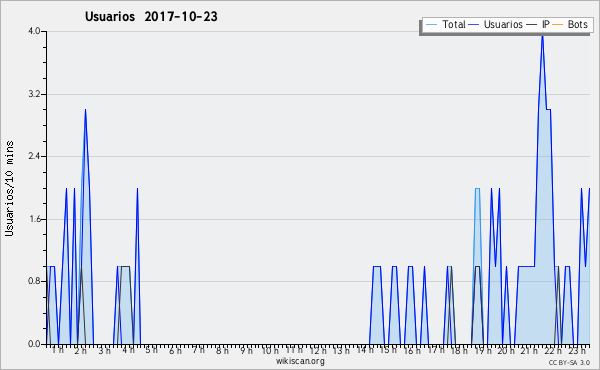Click the y-axis value 2.4
Viewport: 600px width, 370px height.
click(x=34, y=156)
